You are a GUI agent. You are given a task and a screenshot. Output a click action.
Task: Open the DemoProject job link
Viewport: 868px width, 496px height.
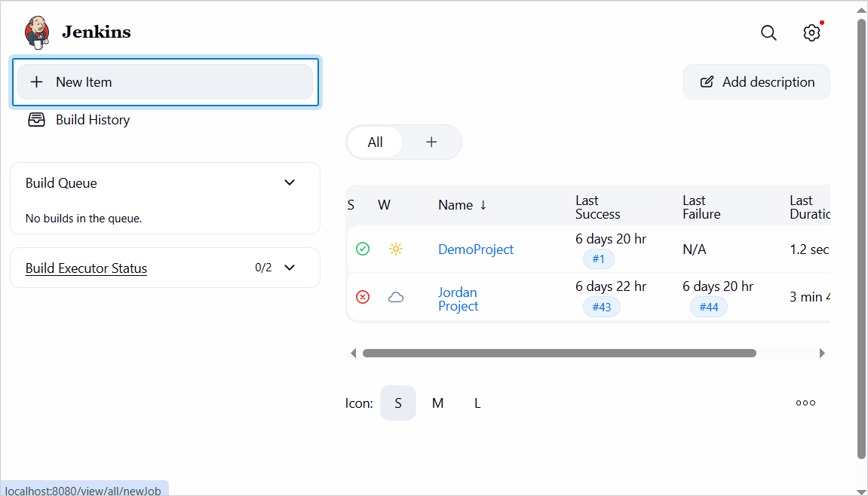click(476, 249)
